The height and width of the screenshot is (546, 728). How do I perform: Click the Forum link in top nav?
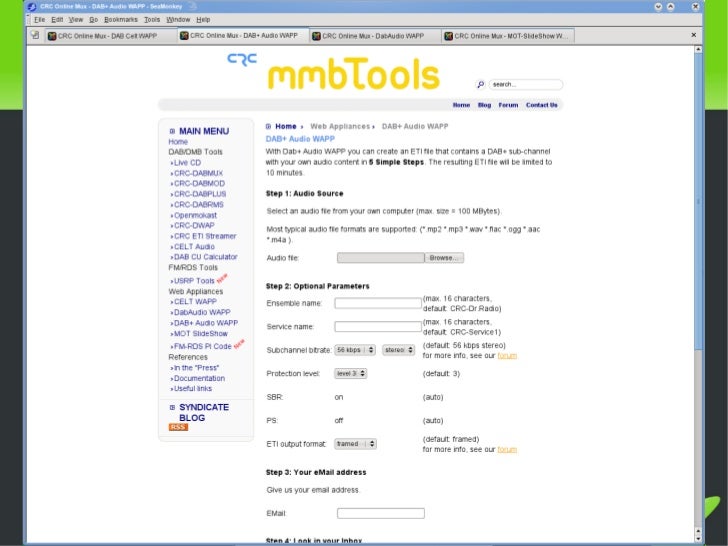tap(508, 105)
